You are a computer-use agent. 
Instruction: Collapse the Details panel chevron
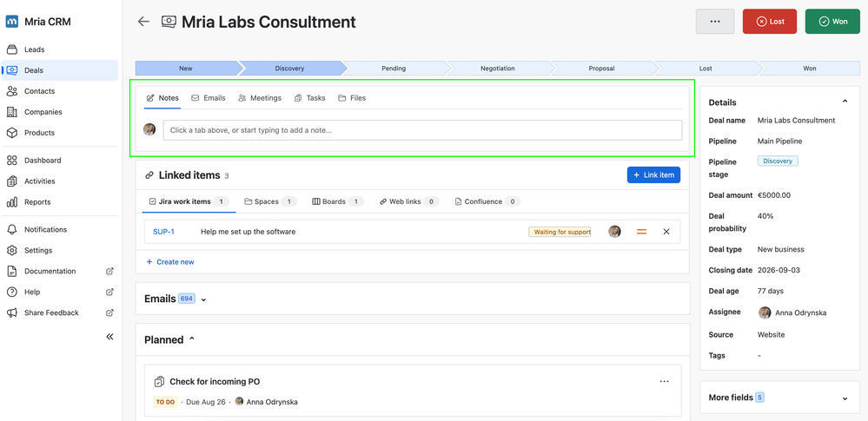(x=845, y=102)
